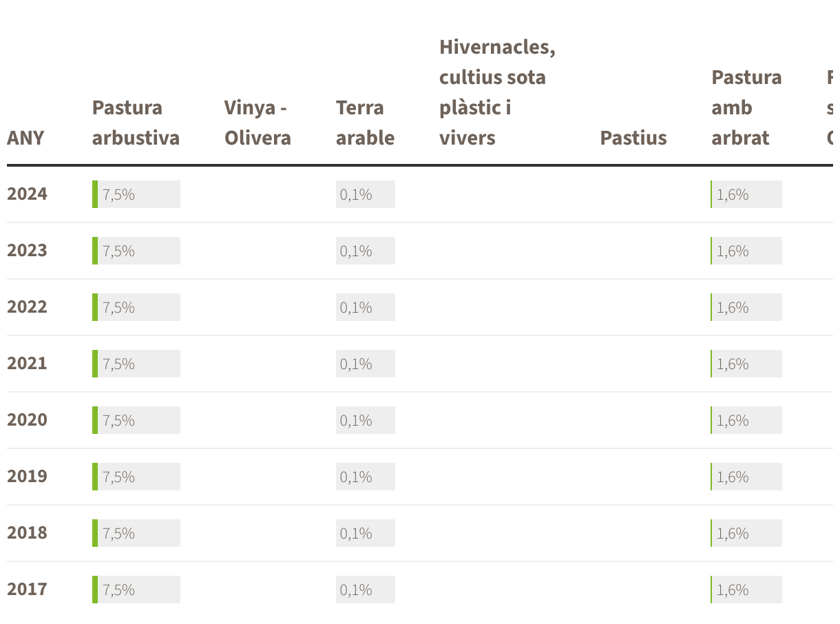Screen dimensions: 840x624
Task: Select the Vinya - Olivera column header
Action: pyautogui.click(x=258, y=123)
